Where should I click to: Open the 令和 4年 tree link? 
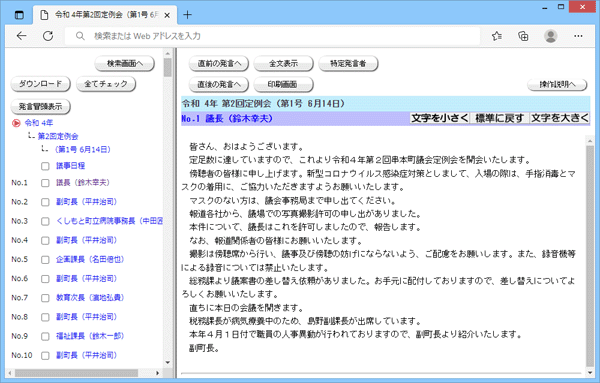tap(39, 123)
